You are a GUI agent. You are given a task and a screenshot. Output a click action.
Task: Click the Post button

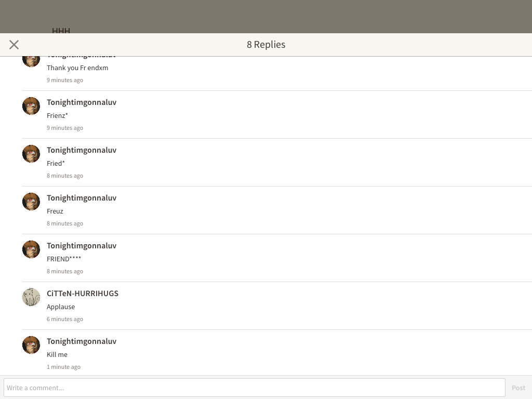click(x=518, y=388)
